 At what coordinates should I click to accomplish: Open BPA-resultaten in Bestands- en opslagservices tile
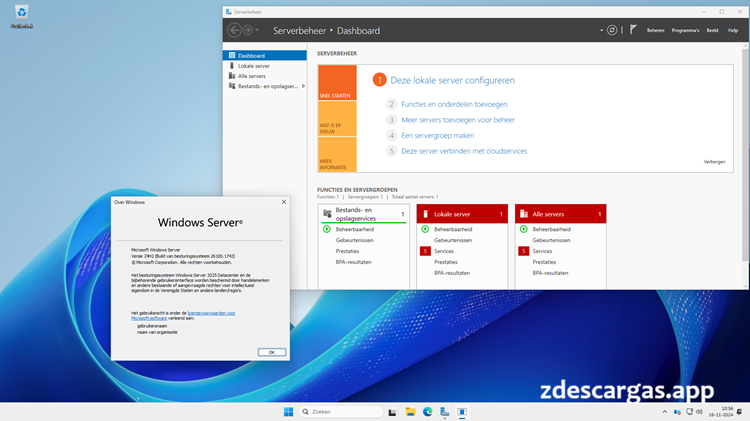pyautogui.click(x=353, y=262)
